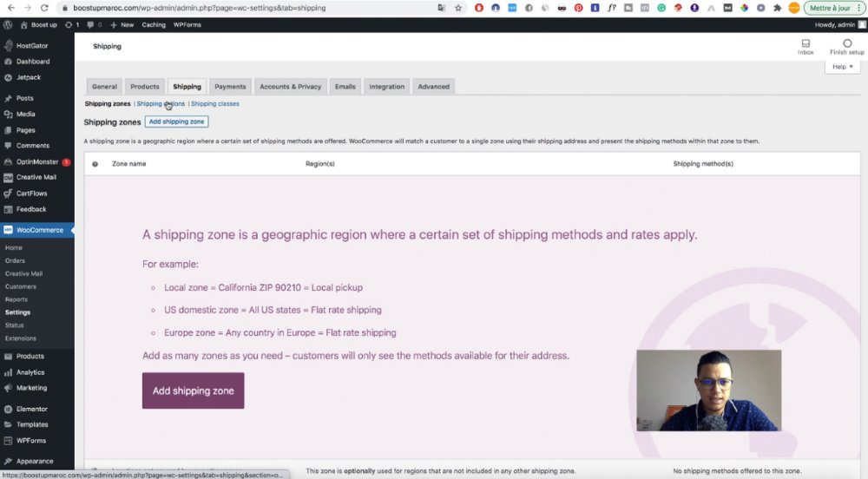Viewport: 868px width, 479px height.
Task: Open WooCommerce Extensions submenu
Action: [21, 338]
